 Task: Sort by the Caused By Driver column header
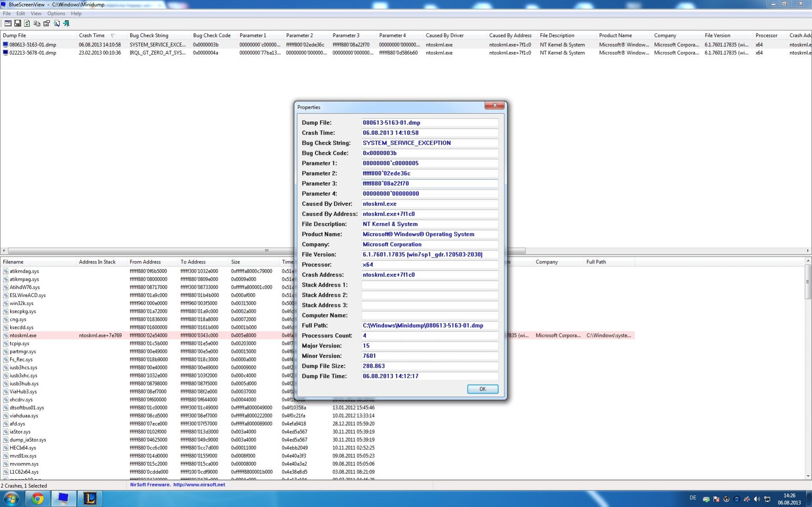(x=455, y=36)
